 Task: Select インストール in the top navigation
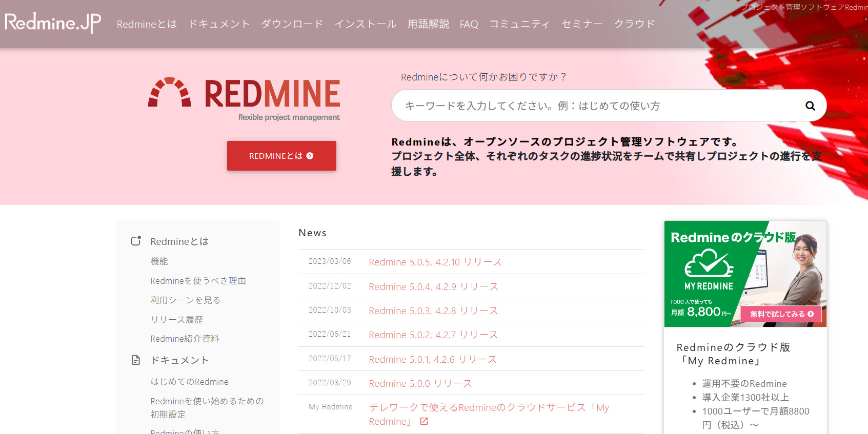tap(366, 24)
